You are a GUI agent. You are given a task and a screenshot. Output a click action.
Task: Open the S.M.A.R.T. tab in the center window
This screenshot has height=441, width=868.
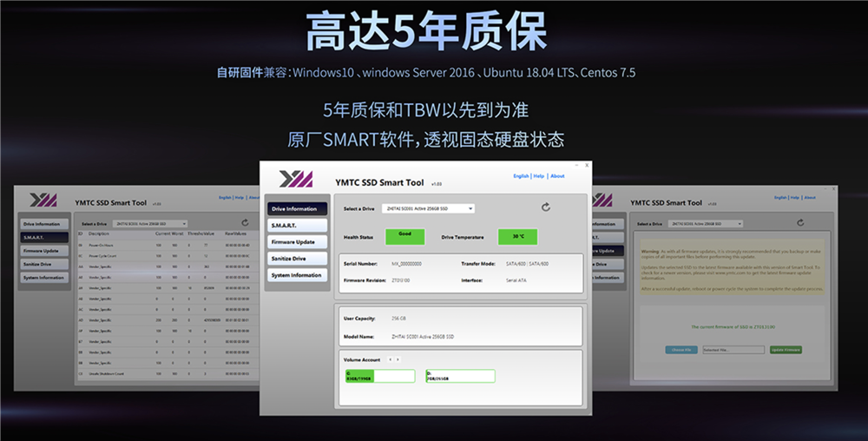pyautogui.click(x=297, y=225)
